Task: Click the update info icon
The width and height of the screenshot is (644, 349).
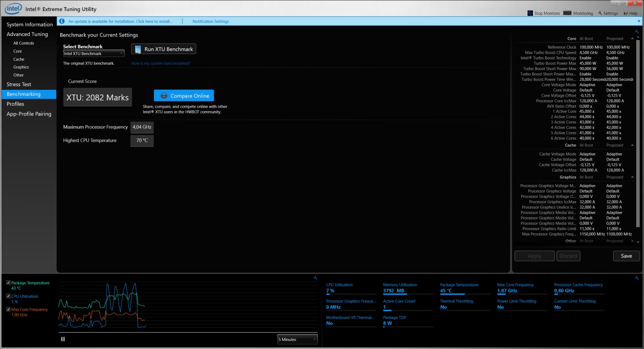Action: [62, 21]
